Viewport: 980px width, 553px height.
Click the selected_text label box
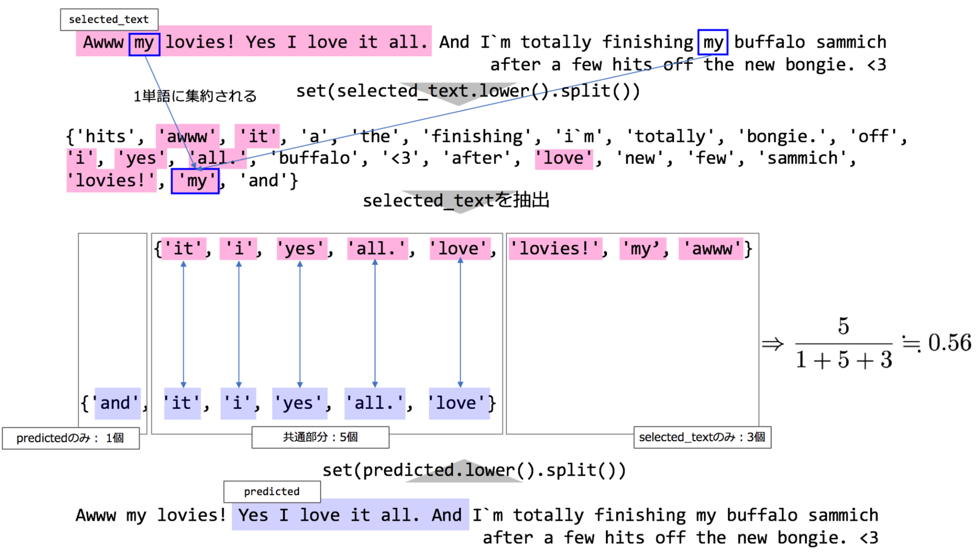click(x=109, y=19)
